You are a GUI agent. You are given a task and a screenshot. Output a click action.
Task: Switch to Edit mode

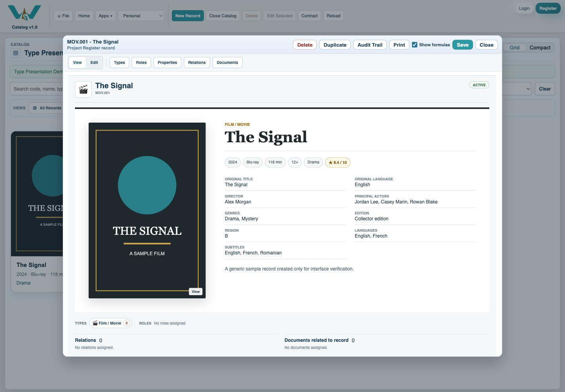[x=94, y=63]
